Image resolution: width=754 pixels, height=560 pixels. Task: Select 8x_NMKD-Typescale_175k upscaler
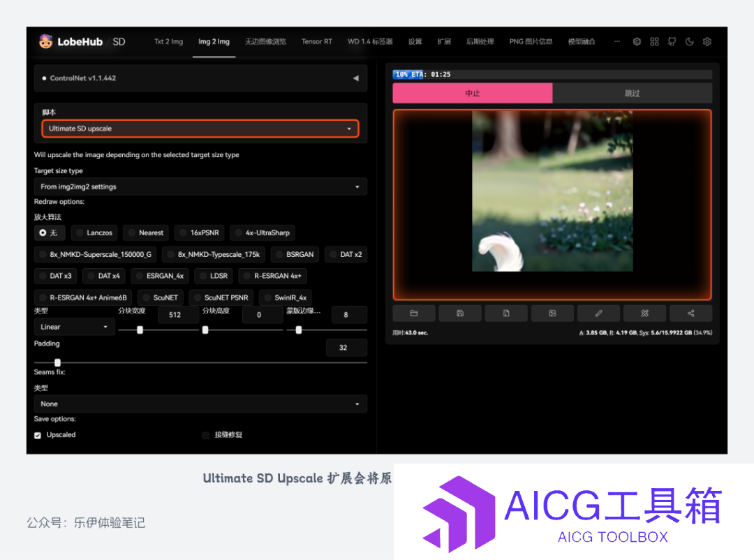(x=214, y=254)
